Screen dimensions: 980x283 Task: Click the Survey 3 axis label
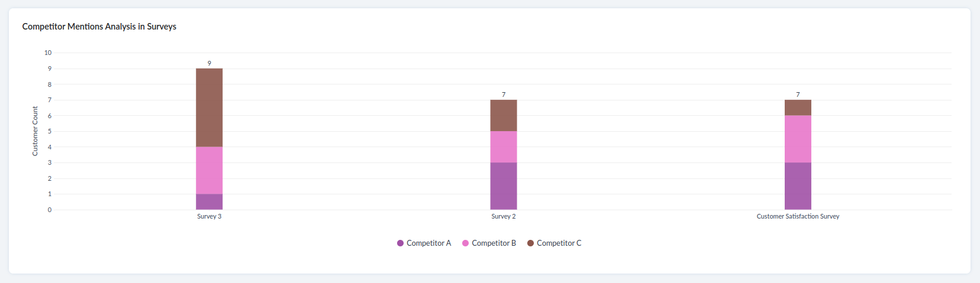pyautogui.click(x=209, y=216)
